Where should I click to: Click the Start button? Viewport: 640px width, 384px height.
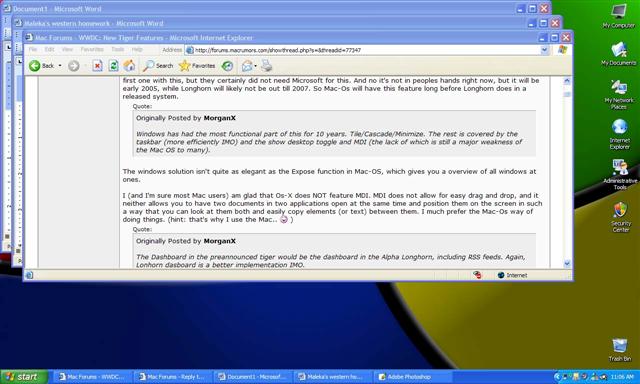point(24,377)
